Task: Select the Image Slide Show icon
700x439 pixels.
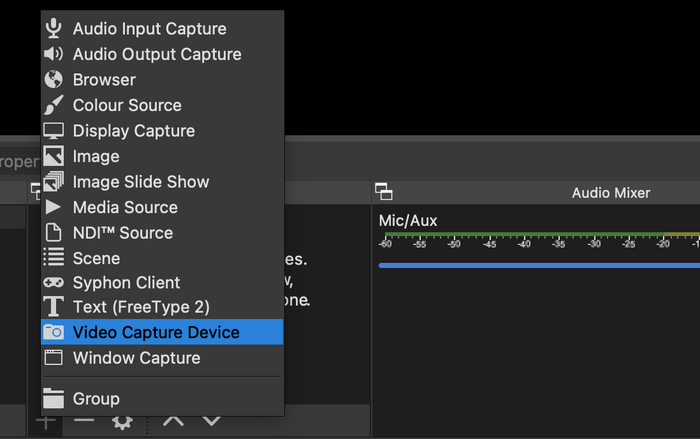Action: (54, 182)
